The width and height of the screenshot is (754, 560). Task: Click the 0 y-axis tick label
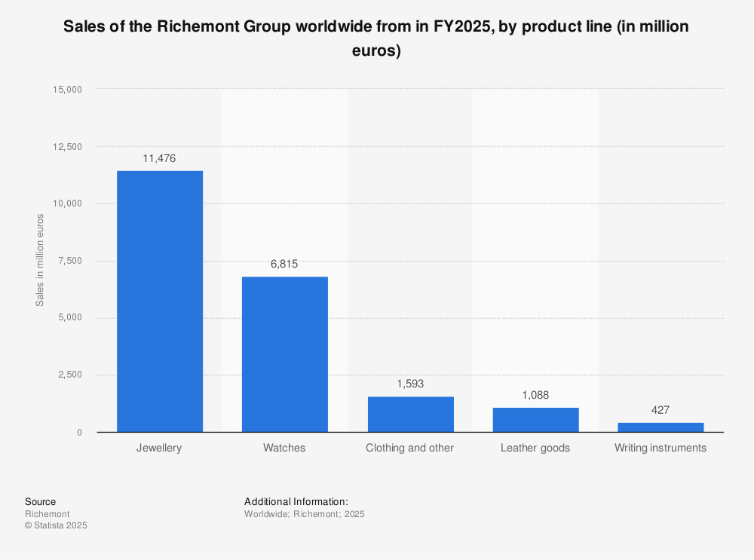click(x=79, y=433)
